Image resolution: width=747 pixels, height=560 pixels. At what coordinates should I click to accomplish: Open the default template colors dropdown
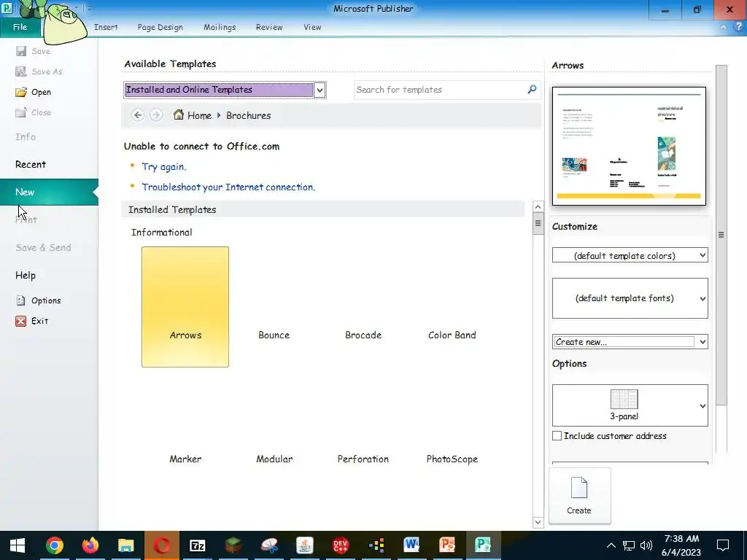point(630,255)
